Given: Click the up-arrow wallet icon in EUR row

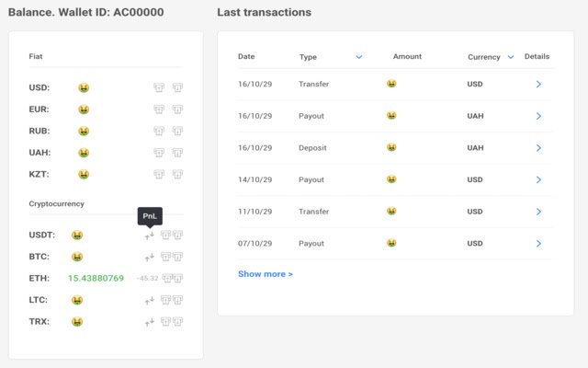Looking at the screenshot, I should click(x=159, y=109).
